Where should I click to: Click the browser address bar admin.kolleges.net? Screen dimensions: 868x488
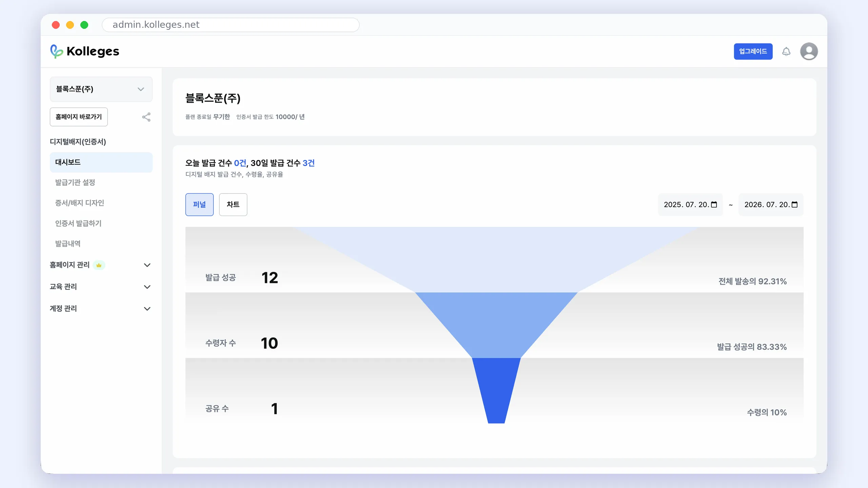(x=231, y=25)
